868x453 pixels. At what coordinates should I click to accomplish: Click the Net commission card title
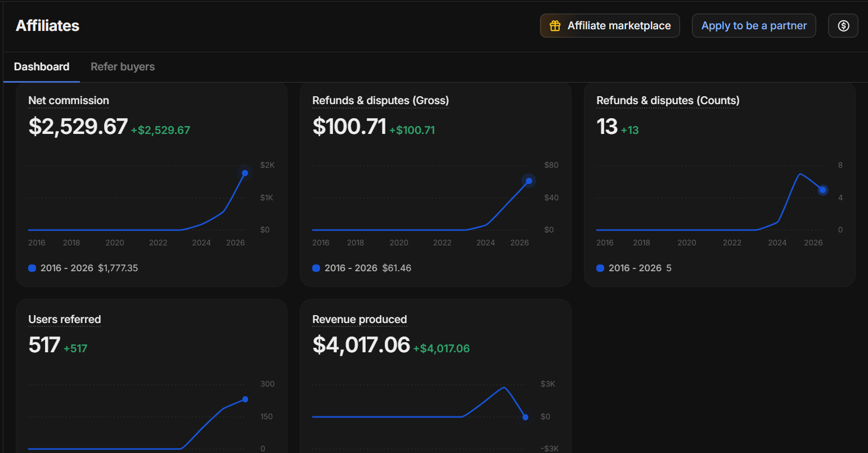(x=69, y=101)
